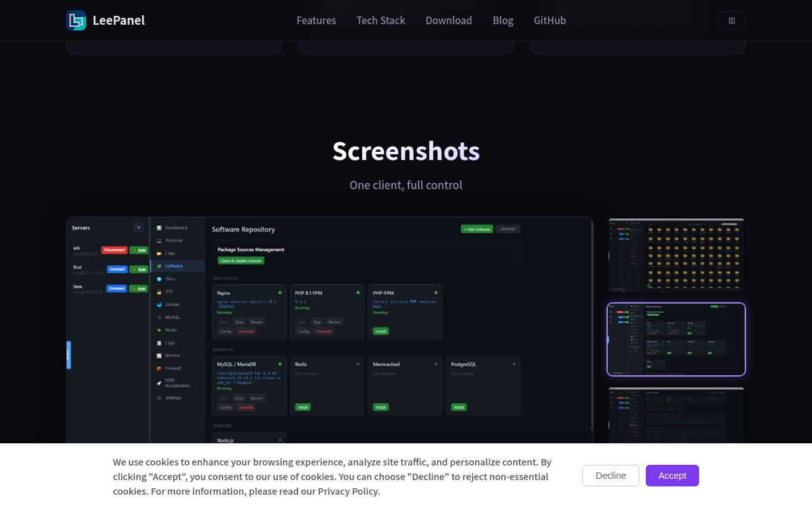Image resolution: width=812 pixels, height=508 pixels.
Task: Click Edit for the lissa server
Action: (x=139, y=288)
